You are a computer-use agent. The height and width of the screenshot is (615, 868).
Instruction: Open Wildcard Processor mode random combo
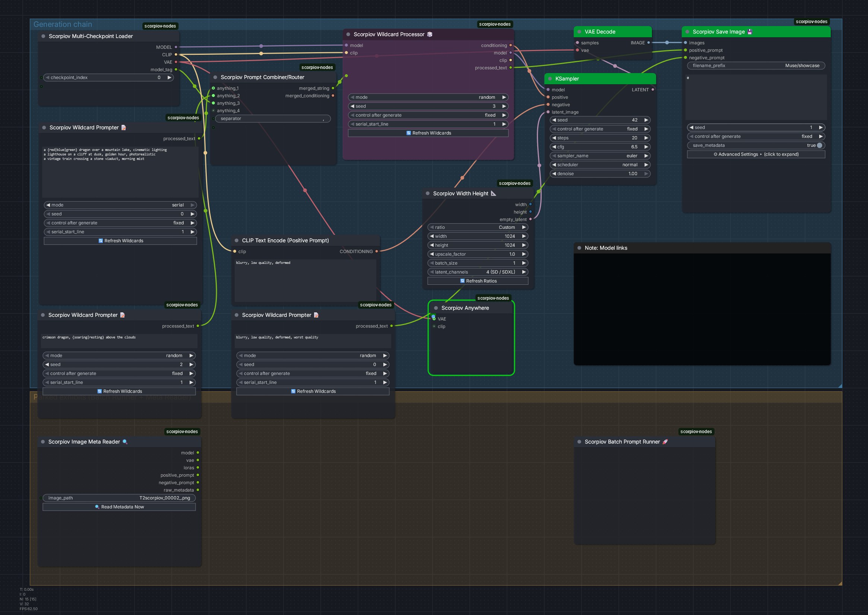coord(428,97)
